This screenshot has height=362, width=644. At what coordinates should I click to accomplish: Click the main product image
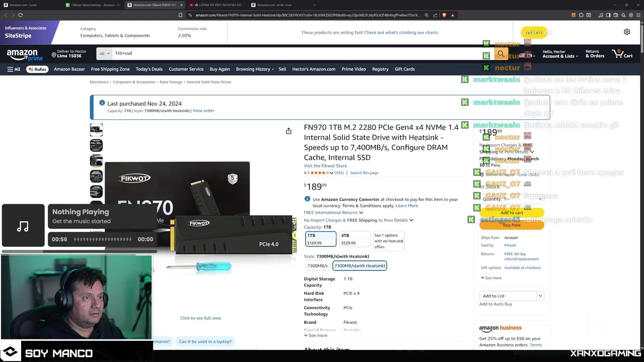(x=200, y=216)
